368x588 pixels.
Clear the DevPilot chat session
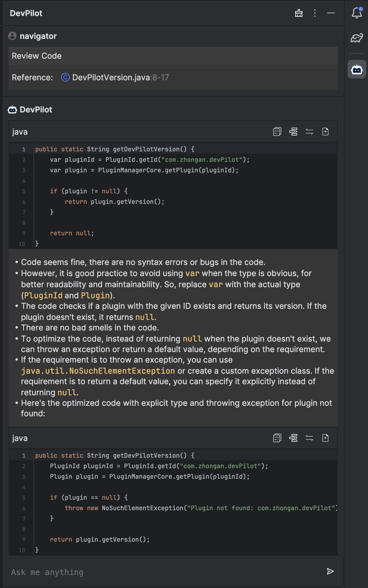coord(299,13)
